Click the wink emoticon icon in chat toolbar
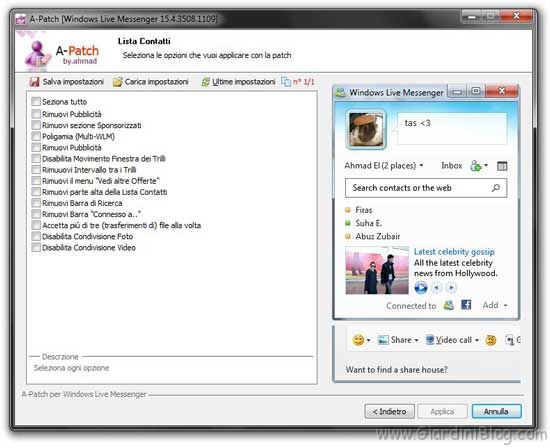Viewport: 550px width, 448px height. (491, 340)
